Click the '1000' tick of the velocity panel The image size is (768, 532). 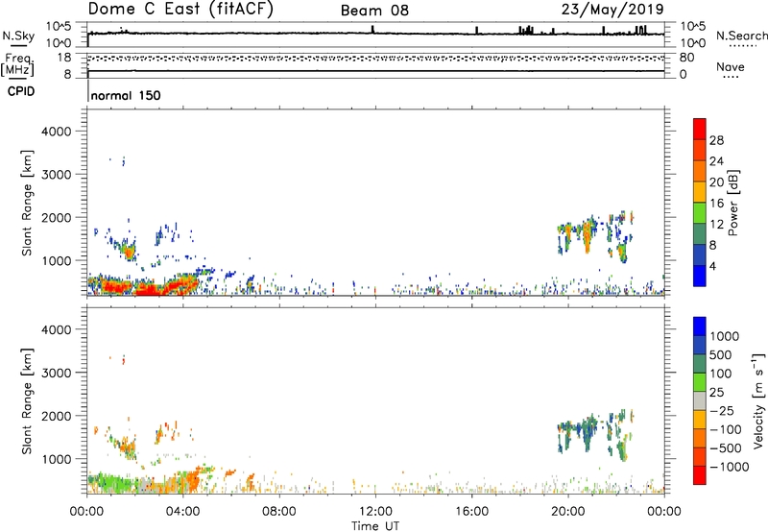click(56, 459)
